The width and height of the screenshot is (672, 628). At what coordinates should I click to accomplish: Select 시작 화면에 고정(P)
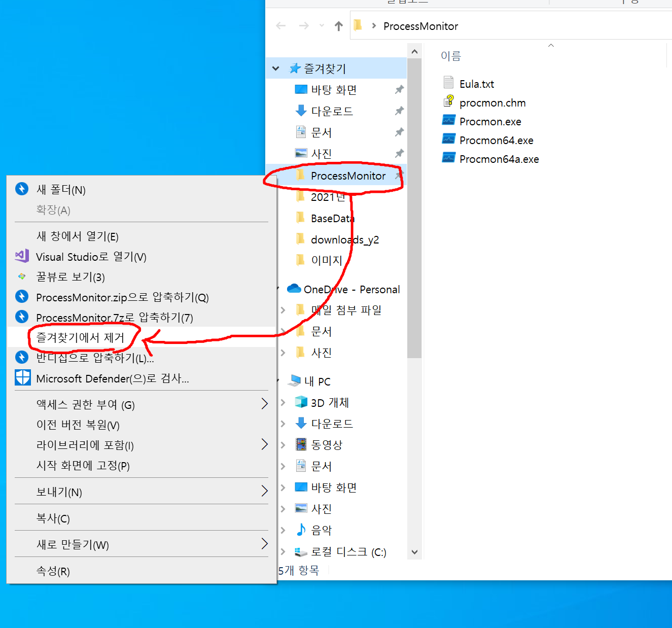coord(142,465)
